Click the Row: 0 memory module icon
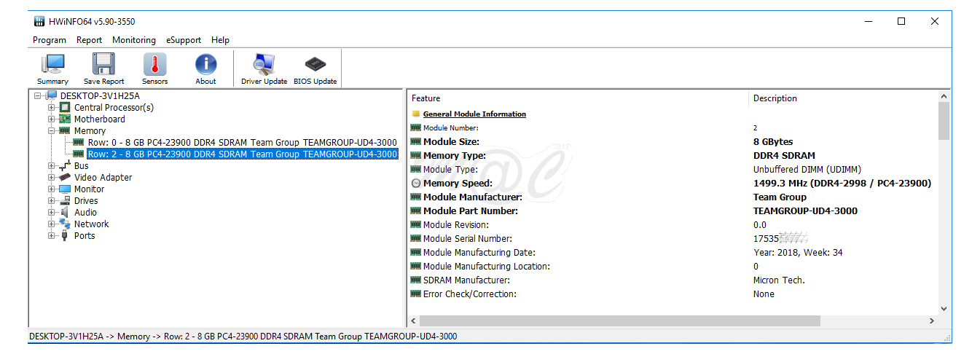980x354 pixels. tap(79, 142)
